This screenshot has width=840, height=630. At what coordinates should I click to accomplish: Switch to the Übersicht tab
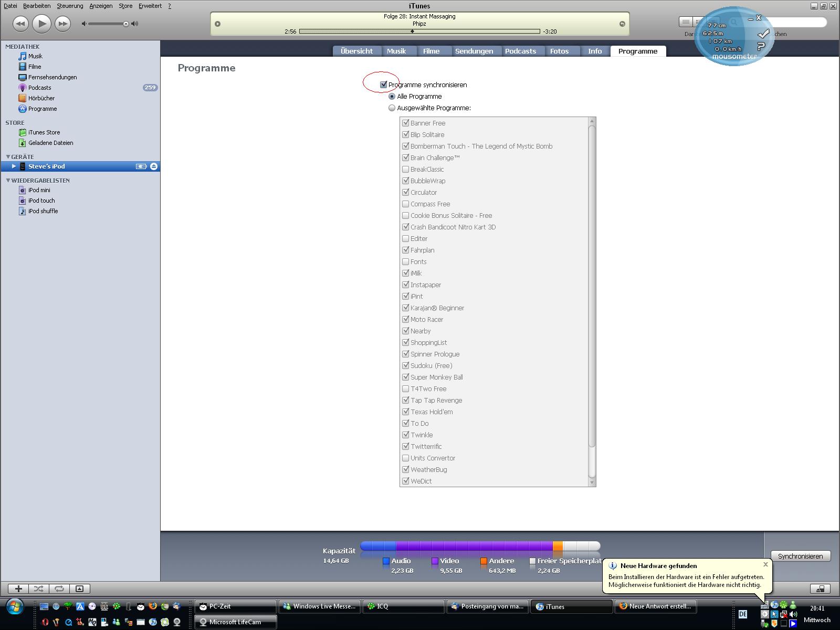click(x=356, y=51)
